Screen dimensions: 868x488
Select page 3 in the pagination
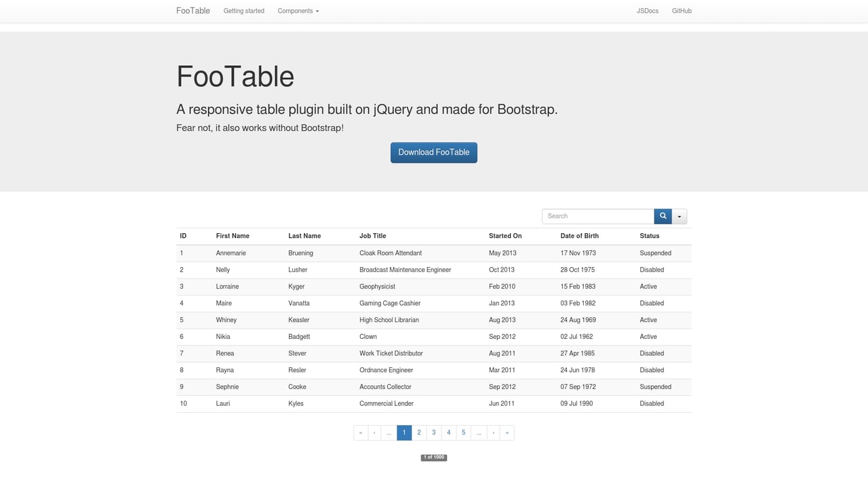pos(433,432)
